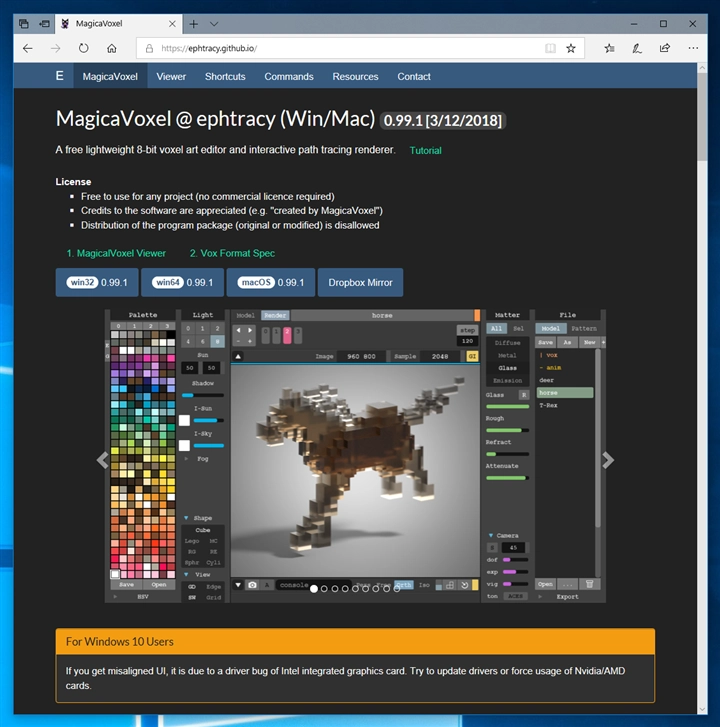The image size is (720, 727).
Task: Click the lock icon in the address bar
Action: tap(149, 48)
